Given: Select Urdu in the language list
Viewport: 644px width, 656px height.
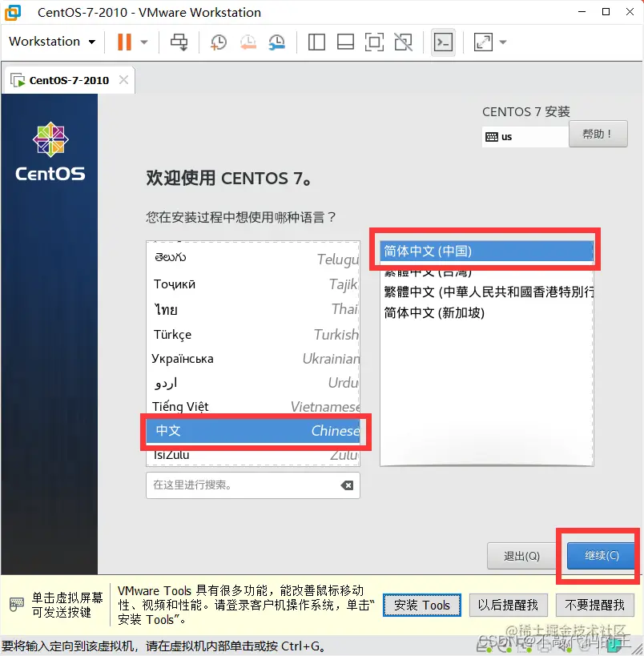Looking at the screenshot, I should coord(253,382).
